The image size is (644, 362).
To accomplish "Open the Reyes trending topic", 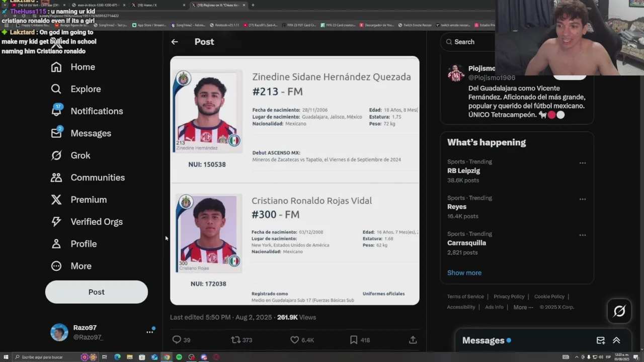I will 457,207.
